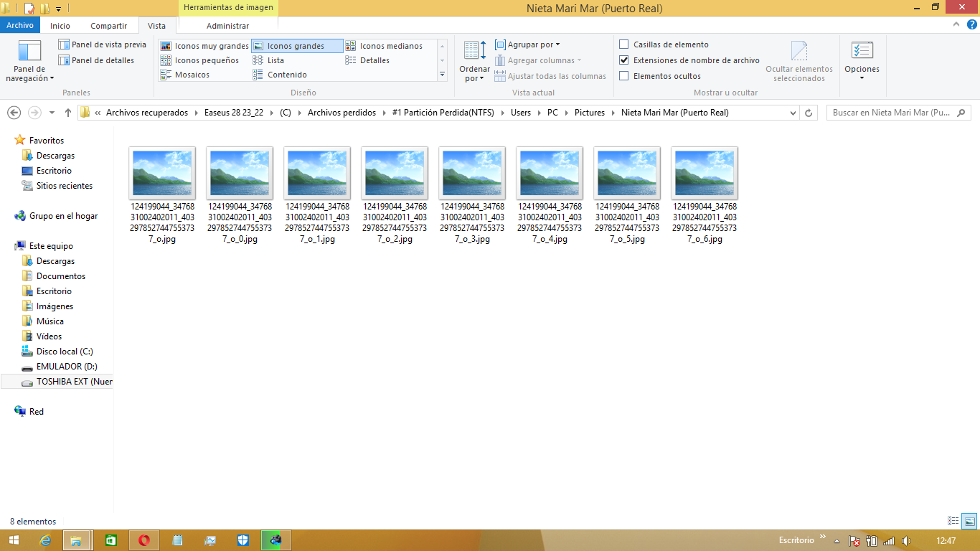Image resolution: width=980 pixels, height=551 pixels.
Task: Refresh the folder with the refresh button
Action: (x=809, y=113)
